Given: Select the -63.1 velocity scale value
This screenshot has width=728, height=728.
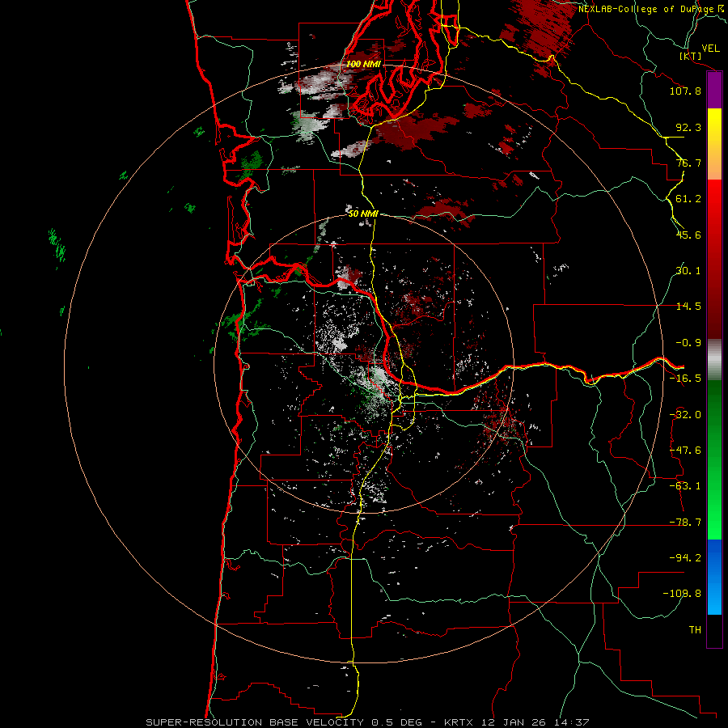Looking at the screenshot, I should pos(685,486).
